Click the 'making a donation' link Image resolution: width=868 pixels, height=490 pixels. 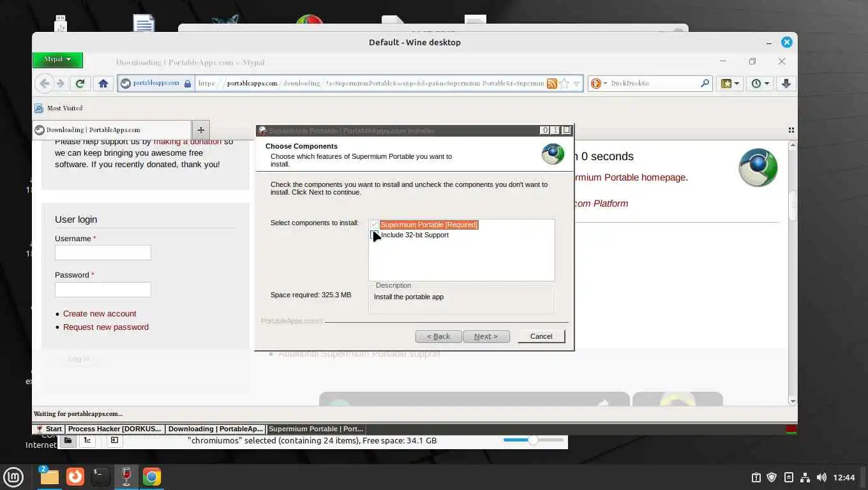pyautogui.click(x=188, y=142)
